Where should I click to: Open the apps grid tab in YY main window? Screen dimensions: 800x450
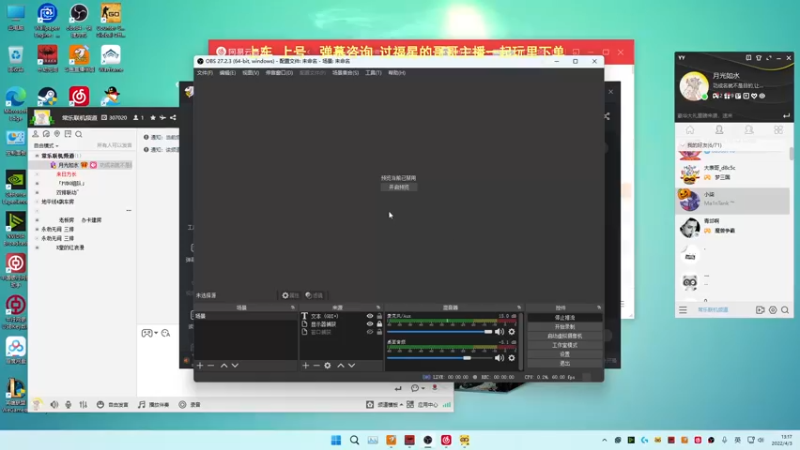point(778,130)
